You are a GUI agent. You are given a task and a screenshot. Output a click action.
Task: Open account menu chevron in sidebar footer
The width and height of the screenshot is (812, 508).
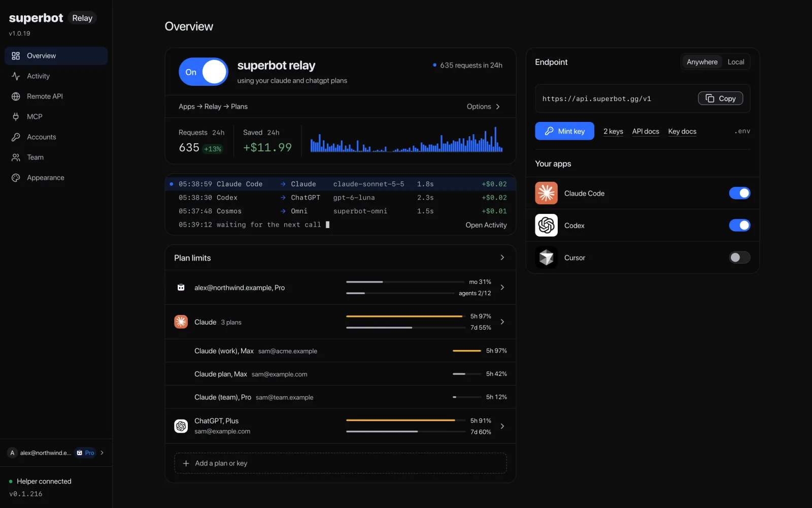[102, 453]
